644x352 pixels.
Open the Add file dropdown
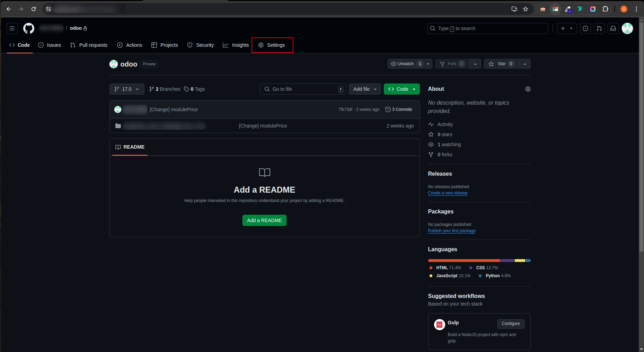click(x=365, y=89)
